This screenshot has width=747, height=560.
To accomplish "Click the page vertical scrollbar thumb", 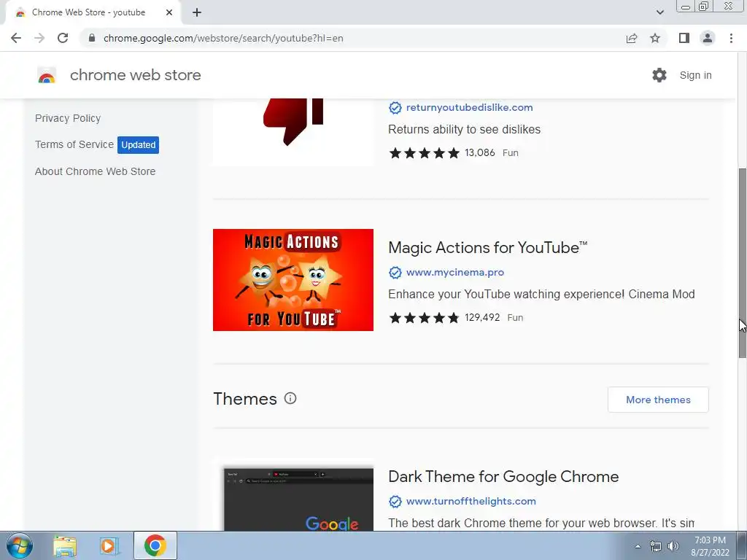I will coord(742,262).
